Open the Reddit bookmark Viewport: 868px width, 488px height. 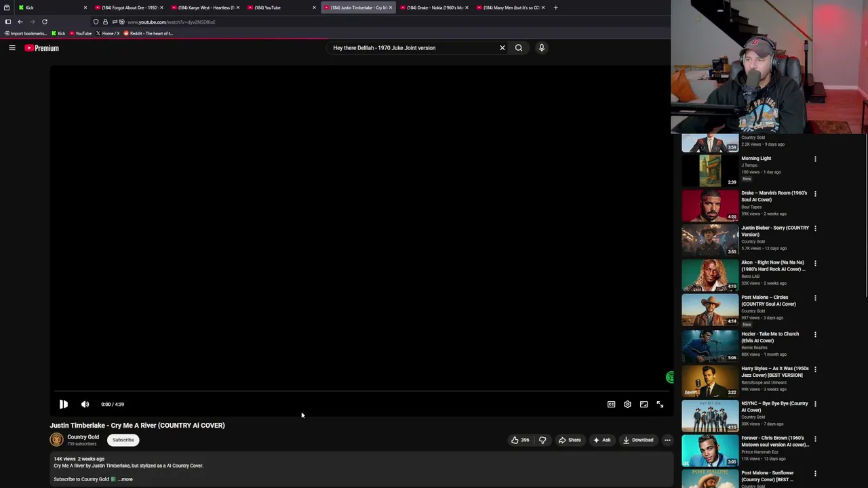(148, 33)
